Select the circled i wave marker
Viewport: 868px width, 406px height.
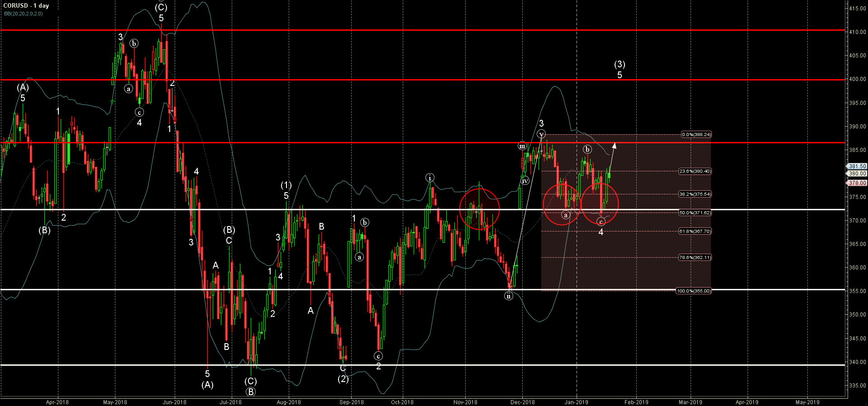[430, 177]
